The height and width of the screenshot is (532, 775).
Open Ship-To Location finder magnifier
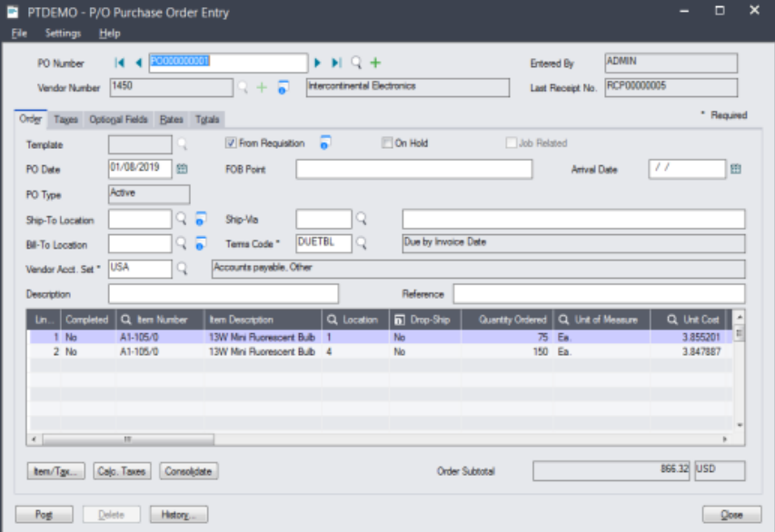coord(182,219)
